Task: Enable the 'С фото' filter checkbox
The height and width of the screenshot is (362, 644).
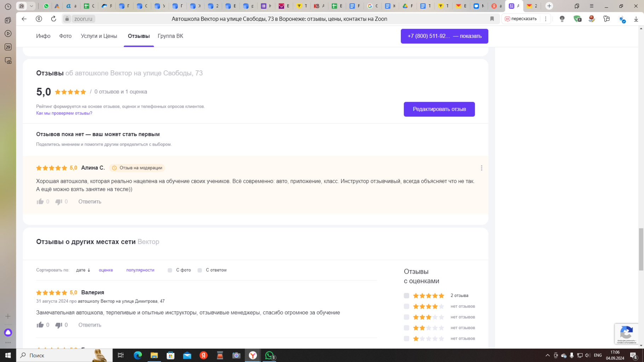Action: click(170, 270)
